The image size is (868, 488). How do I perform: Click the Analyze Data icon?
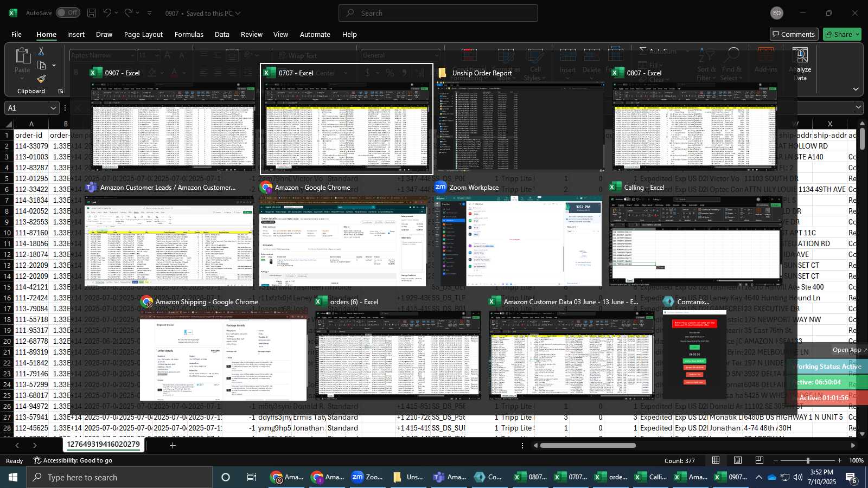point(800,55)
